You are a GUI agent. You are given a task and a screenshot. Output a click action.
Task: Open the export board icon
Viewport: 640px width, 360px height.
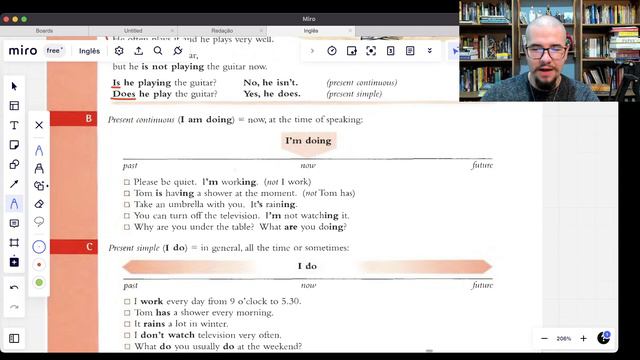coord(139,51)
